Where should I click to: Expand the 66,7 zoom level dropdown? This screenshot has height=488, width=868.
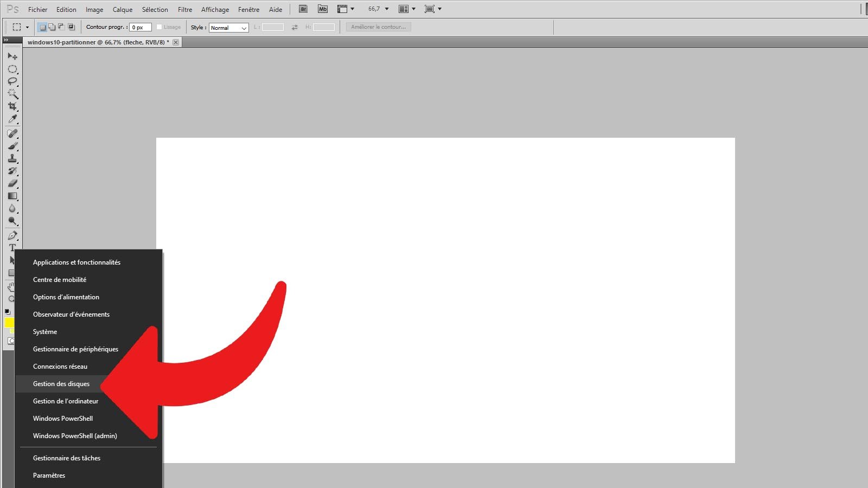coord(387,9)
